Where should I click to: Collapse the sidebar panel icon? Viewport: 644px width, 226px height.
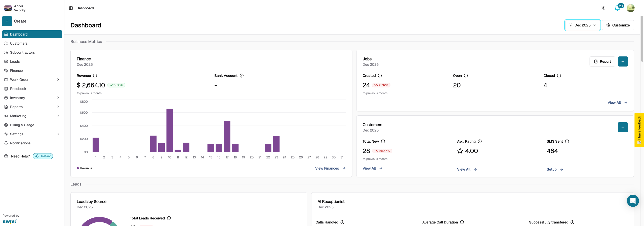[x=71, y=8]
